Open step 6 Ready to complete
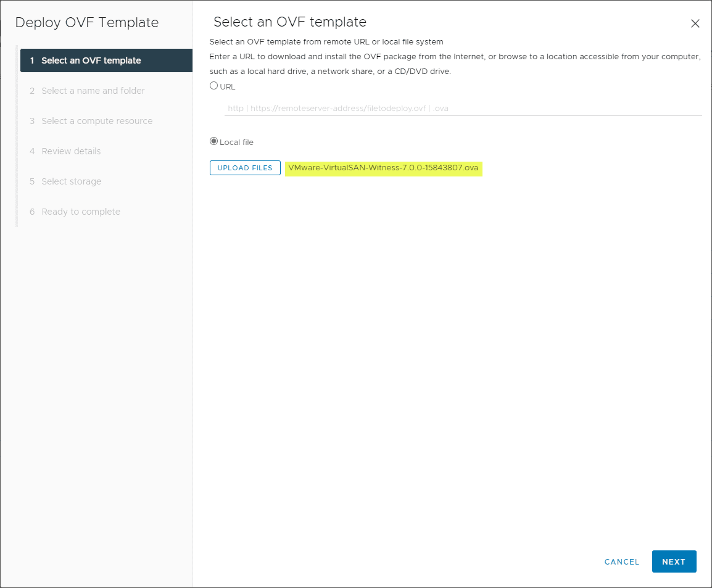This screenshot has height=588, width=712. (x=80, y=212)
